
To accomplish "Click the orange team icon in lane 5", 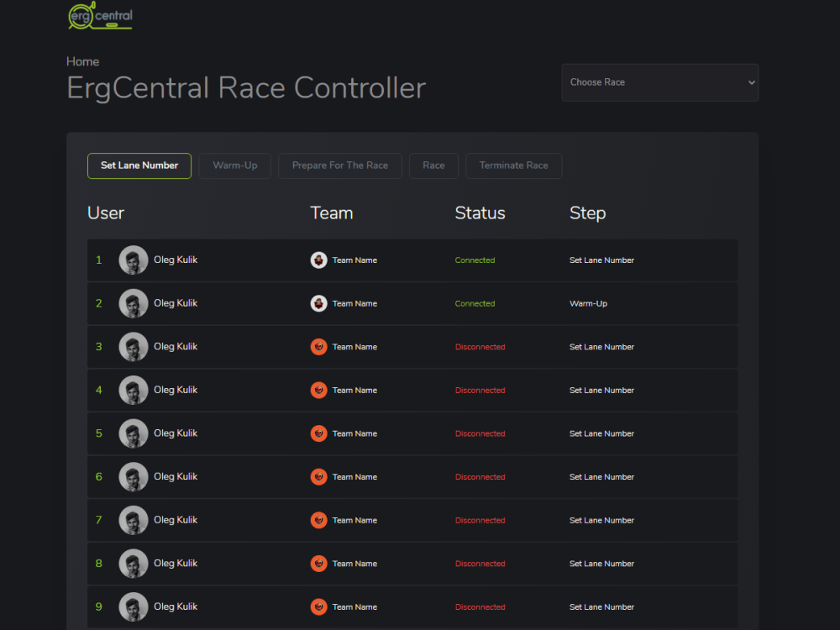I will pyautogui.click(x=318, y=434).
